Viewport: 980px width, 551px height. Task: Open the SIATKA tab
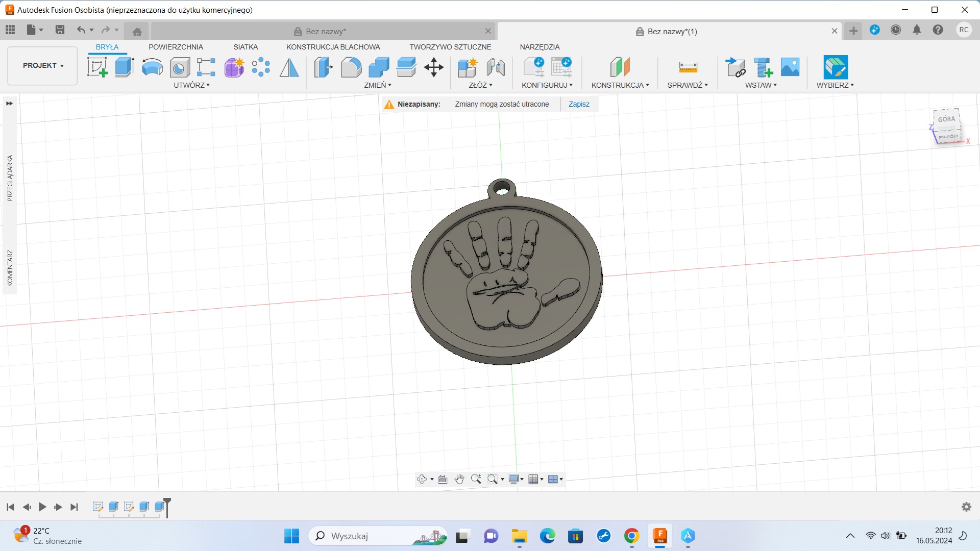point(246,47)
